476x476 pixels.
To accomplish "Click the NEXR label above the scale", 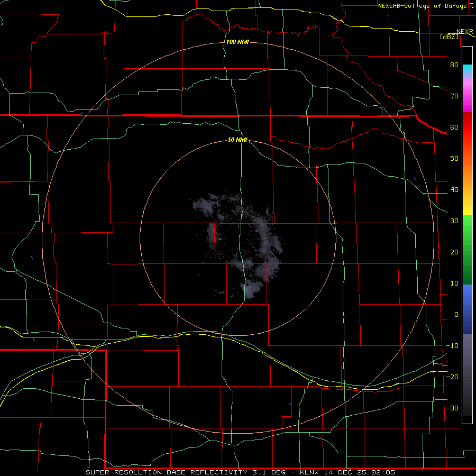I will pos(464,31).
